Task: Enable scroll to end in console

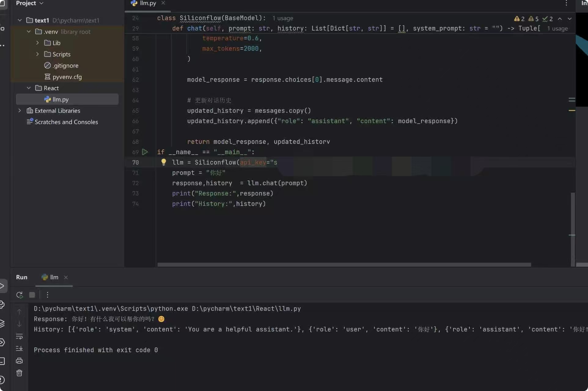Action: click(19, 348)
